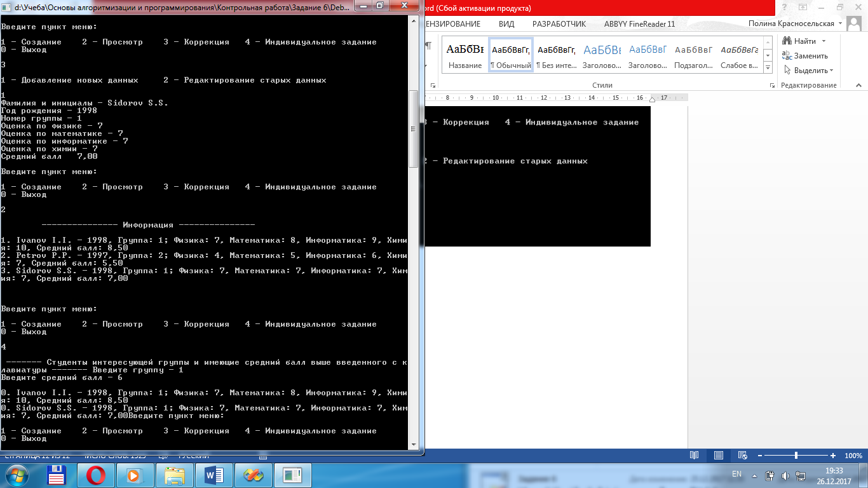868x488 pixels.
Task: Click the 100% zoom level
Action: (x=853, y=456)
